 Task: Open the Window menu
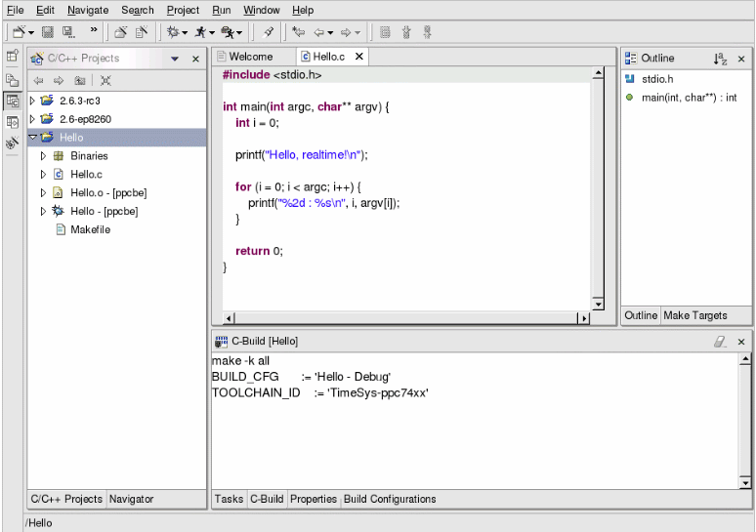click(x=262, y=10)
